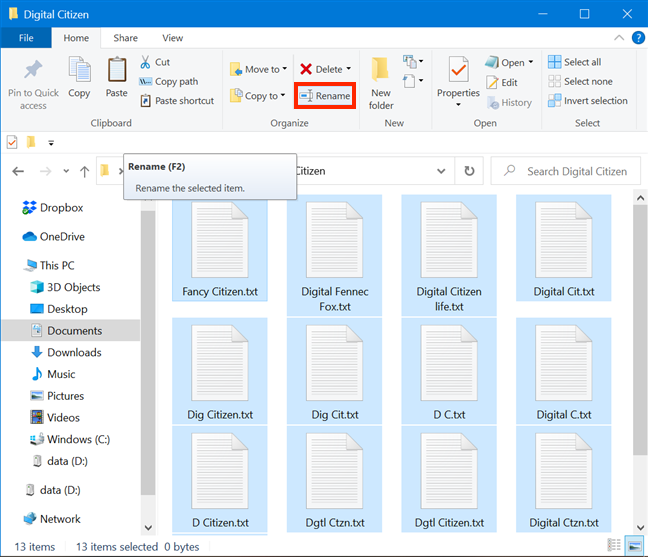Expand the Move to dropdown
Screen dimensions: 648x557
(284, 69)
